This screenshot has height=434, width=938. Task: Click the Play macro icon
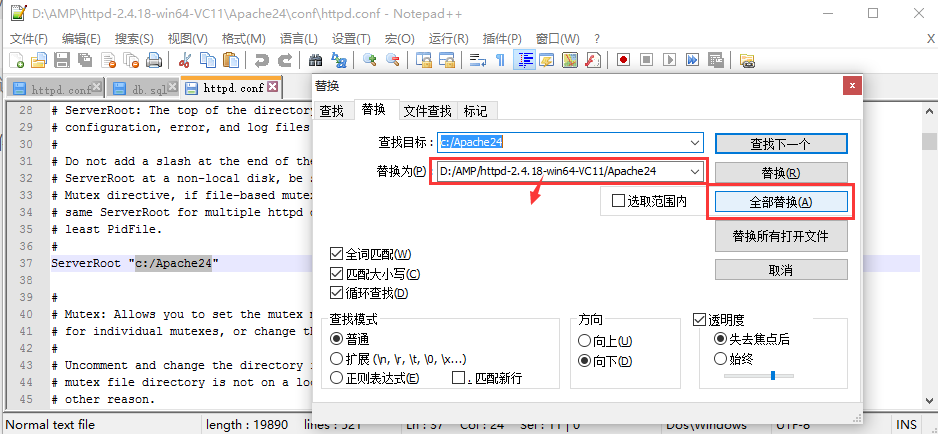click(x=669, y=60)
